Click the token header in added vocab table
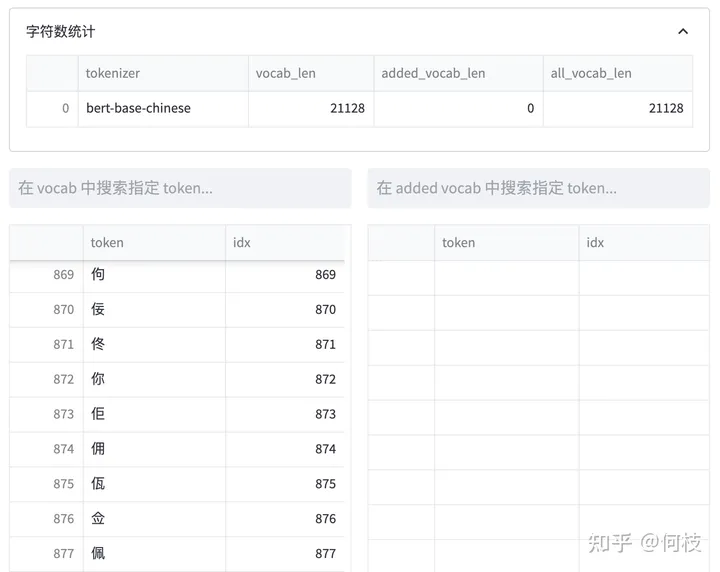Image resolution: width=720 pixels, height=572 pixels. (x=506, y=242)
